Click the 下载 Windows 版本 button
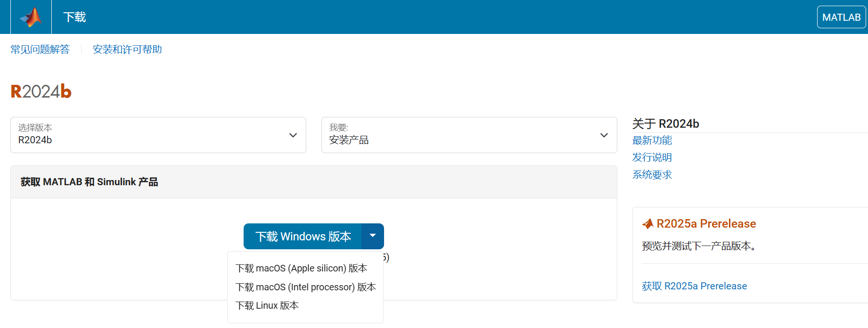The image size is (868, 328). [303, 236]
